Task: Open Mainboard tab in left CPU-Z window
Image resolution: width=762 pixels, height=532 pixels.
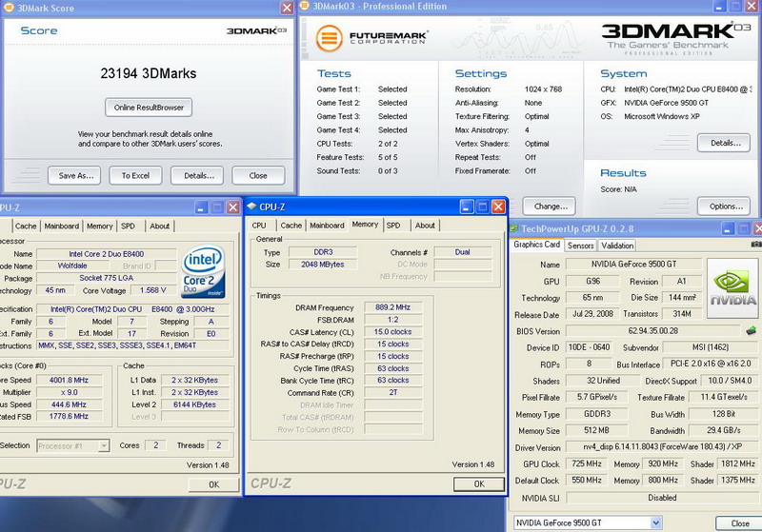Action: point(62,227)
